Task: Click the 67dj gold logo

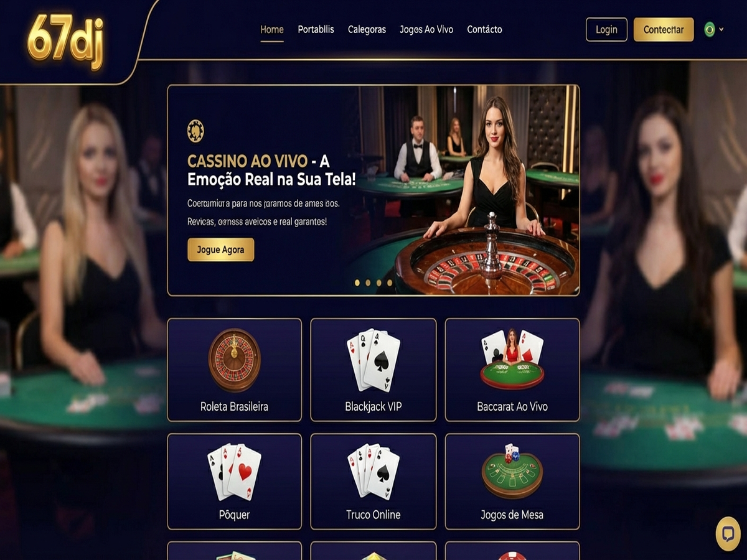Action: pos(65,39)
